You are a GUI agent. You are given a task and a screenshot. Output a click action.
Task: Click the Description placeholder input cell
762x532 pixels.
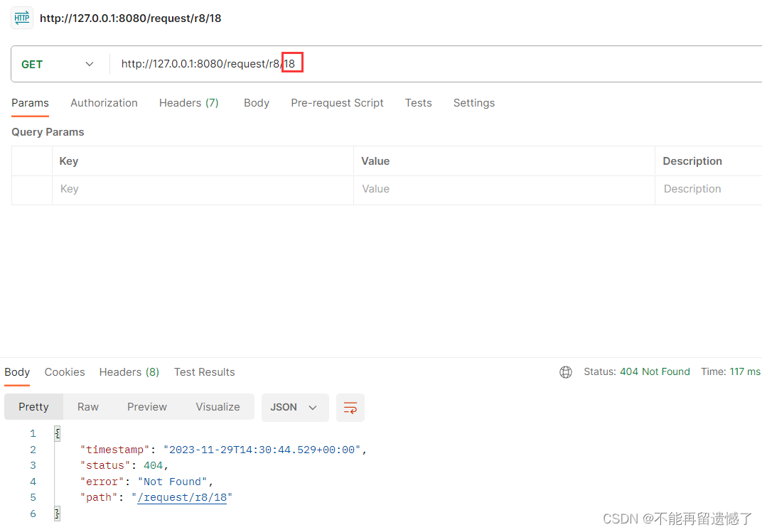point(709,190)
